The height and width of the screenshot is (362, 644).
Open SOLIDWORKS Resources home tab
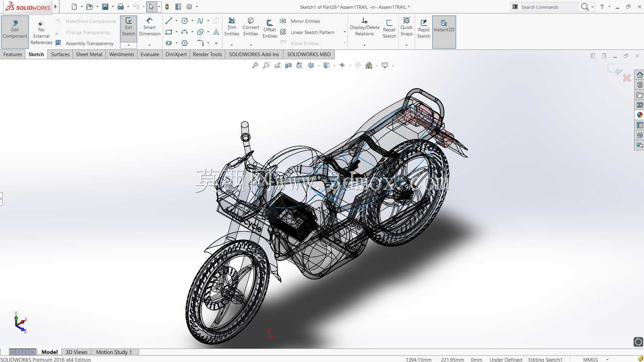pos(640,75)
